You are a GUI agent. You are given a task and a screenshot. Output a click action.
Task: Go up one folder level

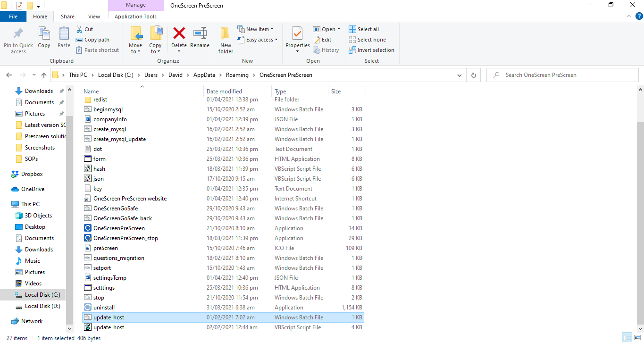[x=44, y=75]
